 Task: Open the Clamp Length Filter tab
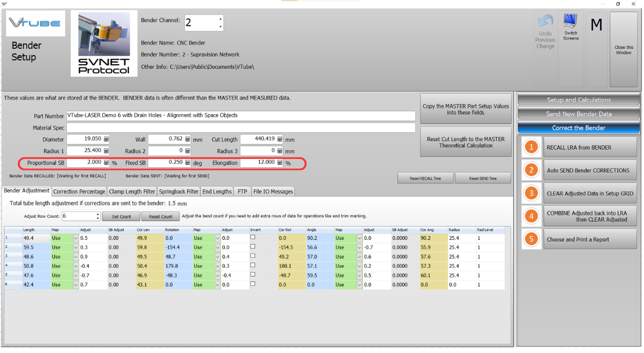point(132,191)
